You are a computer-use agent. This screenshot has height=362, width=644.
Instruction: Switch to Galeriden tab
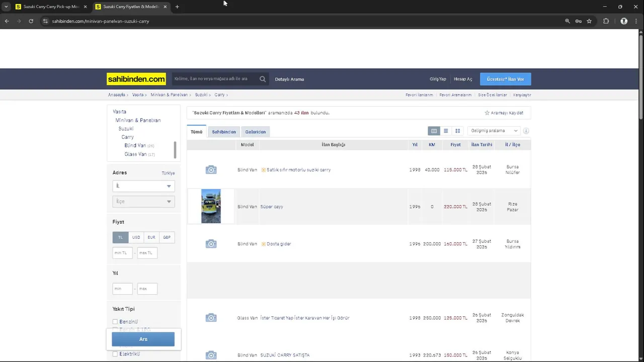tap(256, 132)
